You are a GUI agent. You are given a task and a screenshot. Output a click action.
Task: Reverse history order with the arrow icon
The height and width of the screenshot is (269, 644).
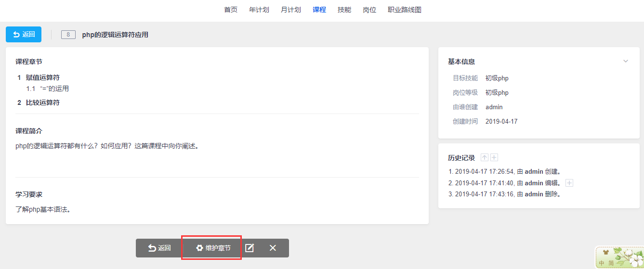coord(485,158)
